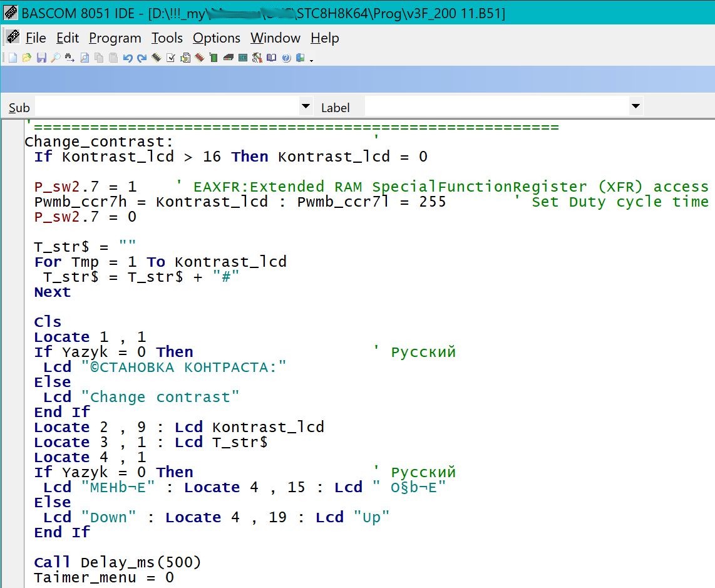Click the Find magnifier icon
The height and width of the screenshot is (588, 715).
coord(55,58)
